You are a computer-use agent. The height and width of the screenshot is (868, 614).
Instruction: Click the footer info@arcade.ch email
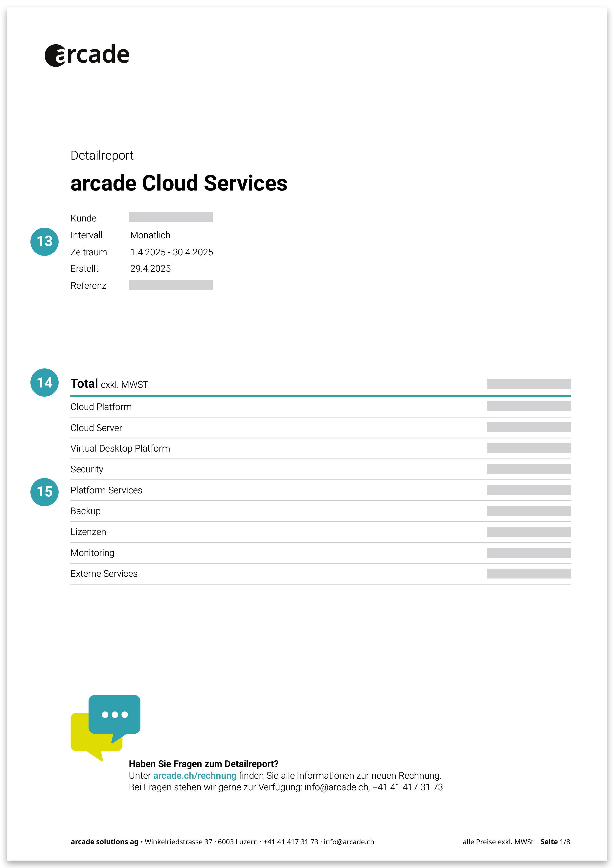[349, 842]
